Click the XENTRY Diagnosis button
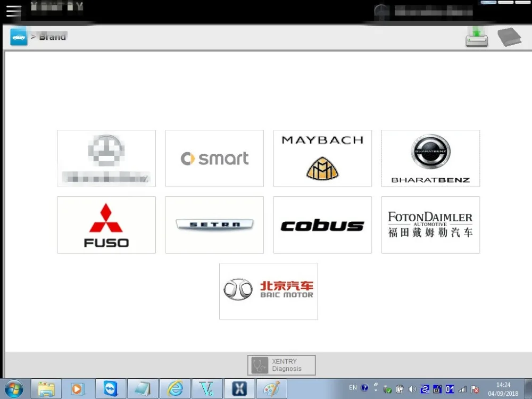The height and width of the screenshot is (399, 532). (x=281, y=365)
